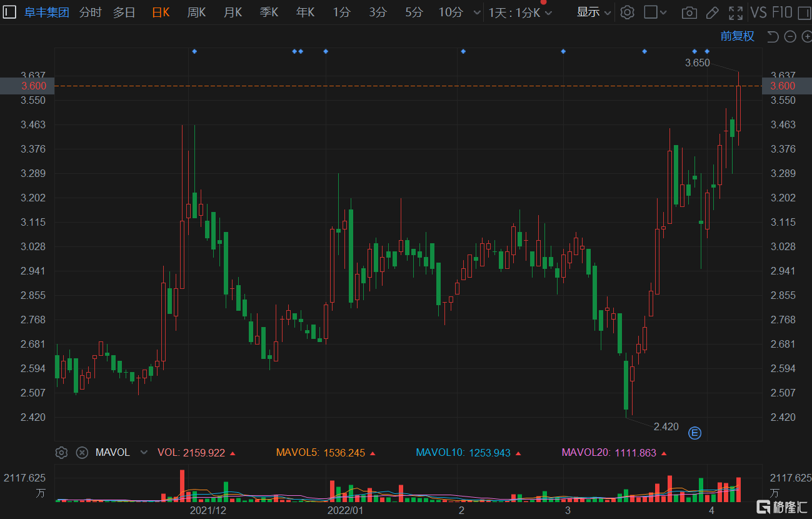The height and width of the screenshot is (519, 812).
Task: Open the 显示 display dropdown
Action: point(594,13)
